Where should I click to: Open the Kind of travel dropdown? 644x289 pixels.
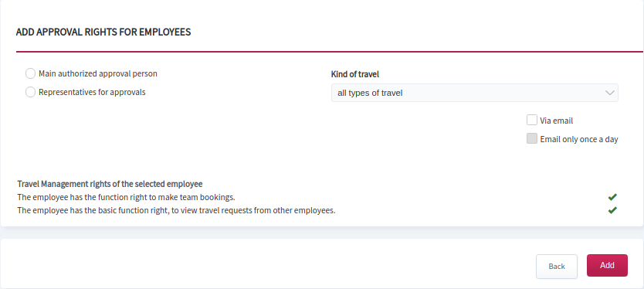474,93
